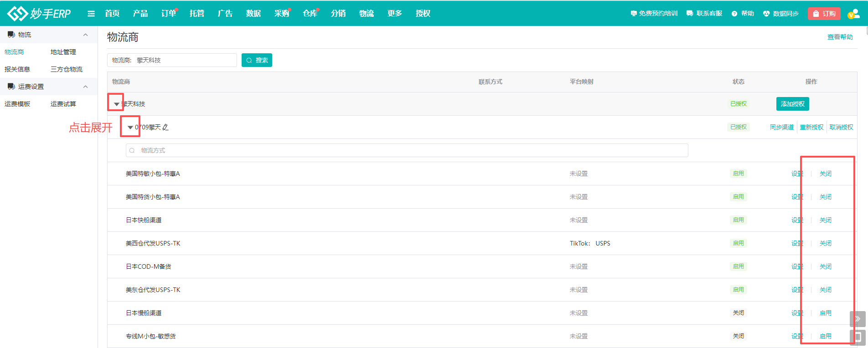Toggle the hamburger menu icon
Viewport: 868px width, 348px height.
pyautogui.click(x=91, y=14)
